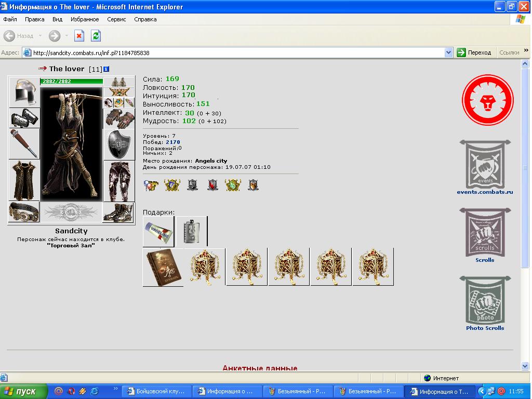Viewport: 532px width, 399px height.
Task: Click the Forward navigation button
Action: coord(55,36)
